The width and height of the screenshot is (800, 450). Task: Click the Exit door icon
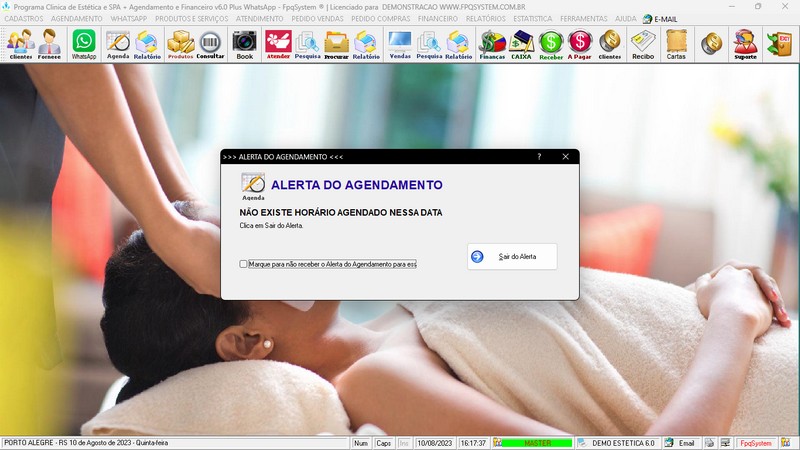(780, 44)
